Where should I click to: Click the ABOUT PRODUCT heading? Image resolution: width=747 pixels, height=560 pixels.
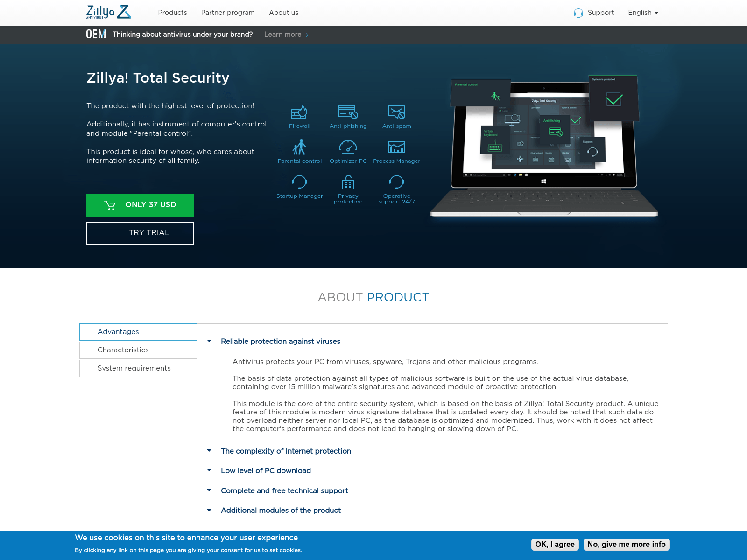click(373, 297)
